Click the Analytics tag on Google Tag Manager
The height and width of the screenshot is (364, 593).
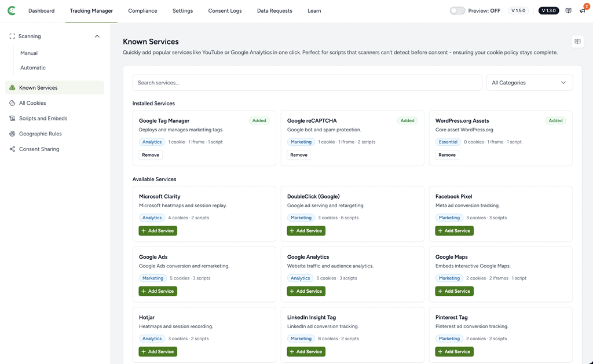coord(152,142)
